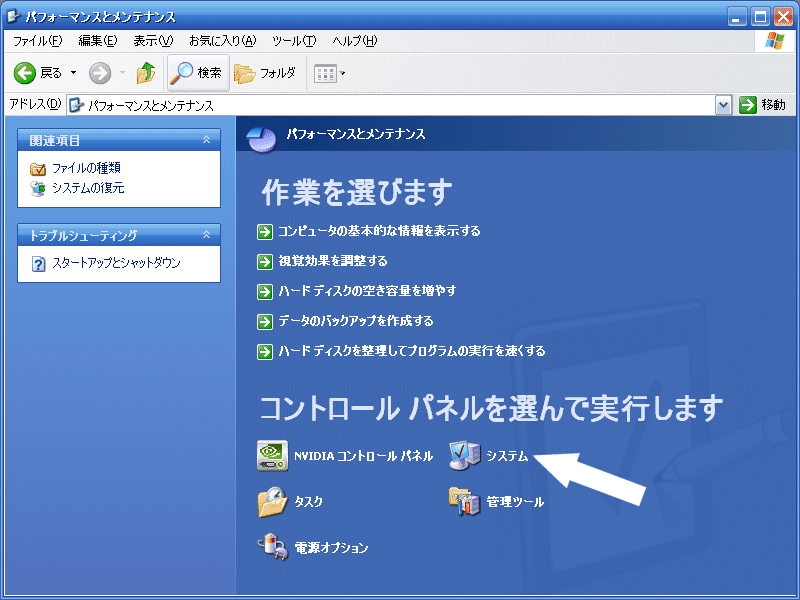Click the green Back arrow icon

(24, 73)
